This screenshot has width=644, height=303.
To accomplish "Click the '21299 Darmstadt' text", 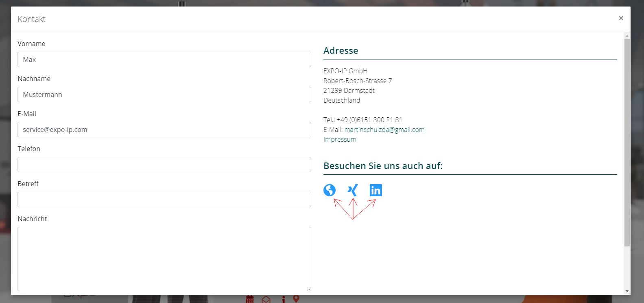I will point(349,90).
